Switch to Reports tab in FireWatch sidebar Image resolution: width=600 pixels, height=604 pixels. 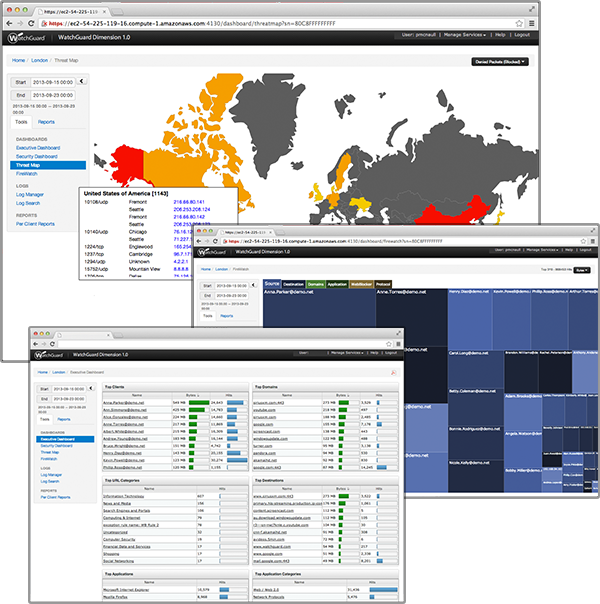tap(226, 316)
